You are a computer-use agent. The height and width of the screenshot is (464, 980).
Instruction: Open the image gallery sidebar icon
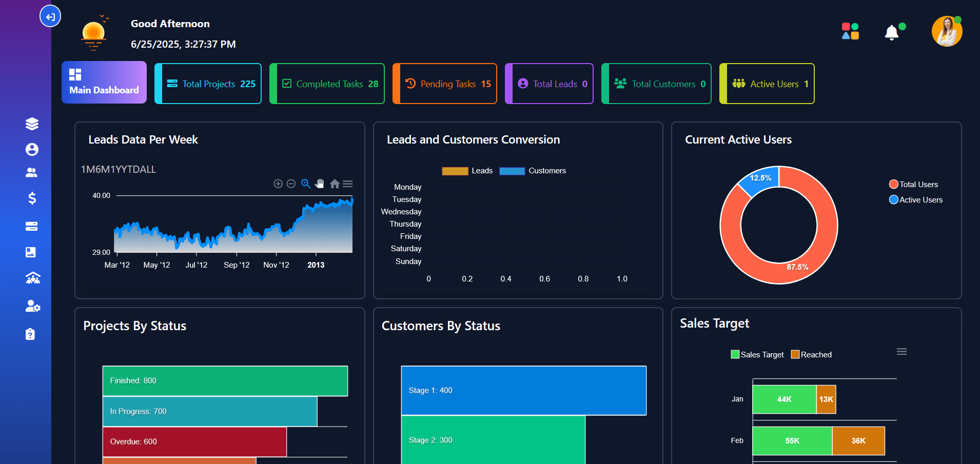point(31,252)
